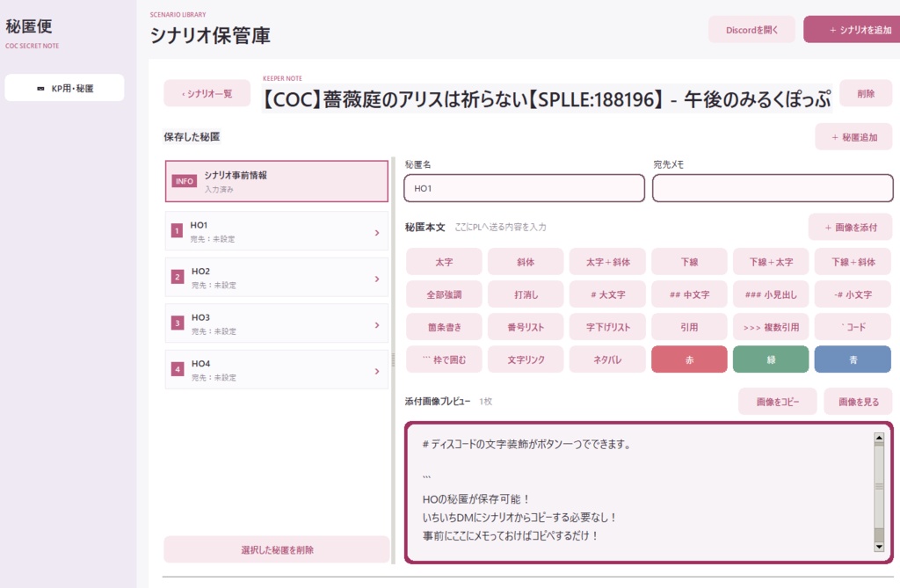The width and height of the screenshot is (900, 588).
Task: Expand HO3 row chevron arrow
Action: click(377, 325)
